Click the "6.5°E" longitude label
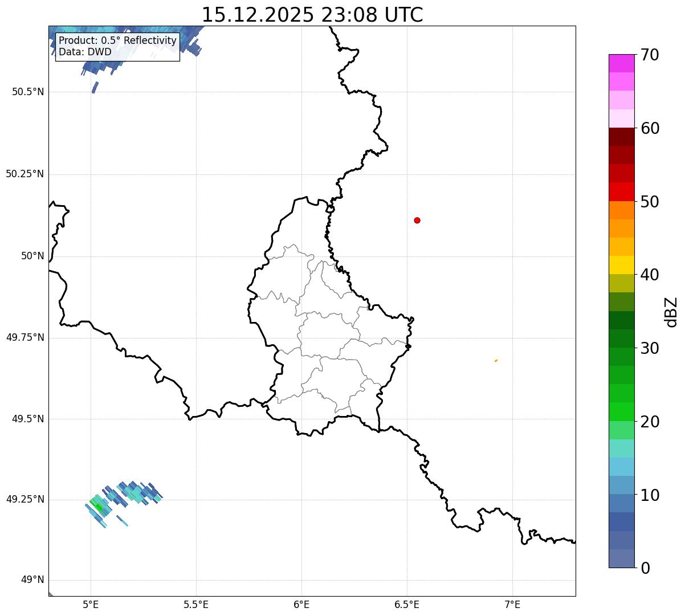 click(x=407, y=605)
